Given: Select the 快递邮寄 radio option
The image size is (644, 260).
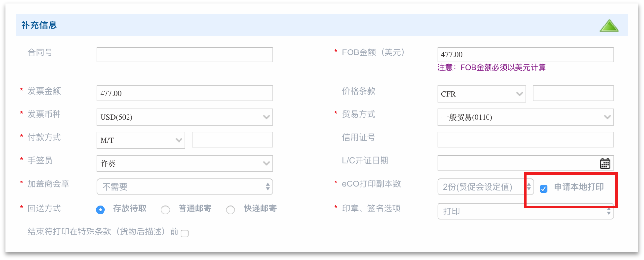Looking at the screenshot, I should click(x=231, y=209).
